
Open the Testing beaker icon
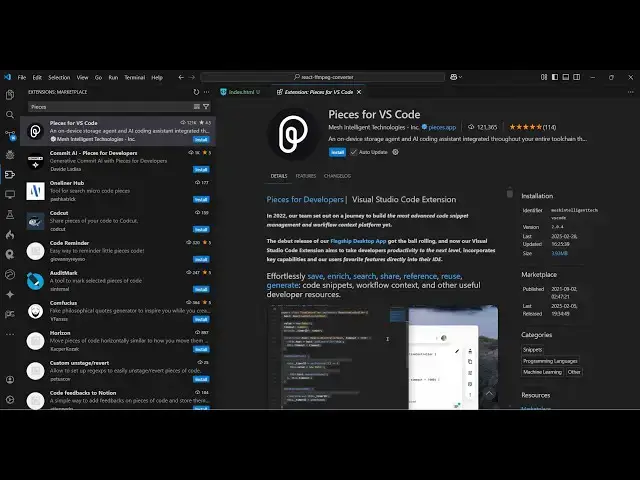(10, 214)
